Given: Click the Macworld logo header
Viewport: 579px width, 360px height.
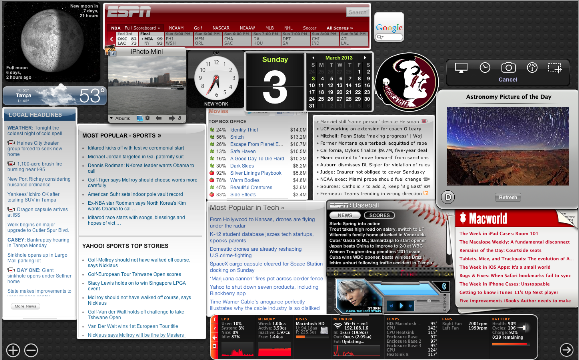Looking at the screenshot, I should click(483, 219).
